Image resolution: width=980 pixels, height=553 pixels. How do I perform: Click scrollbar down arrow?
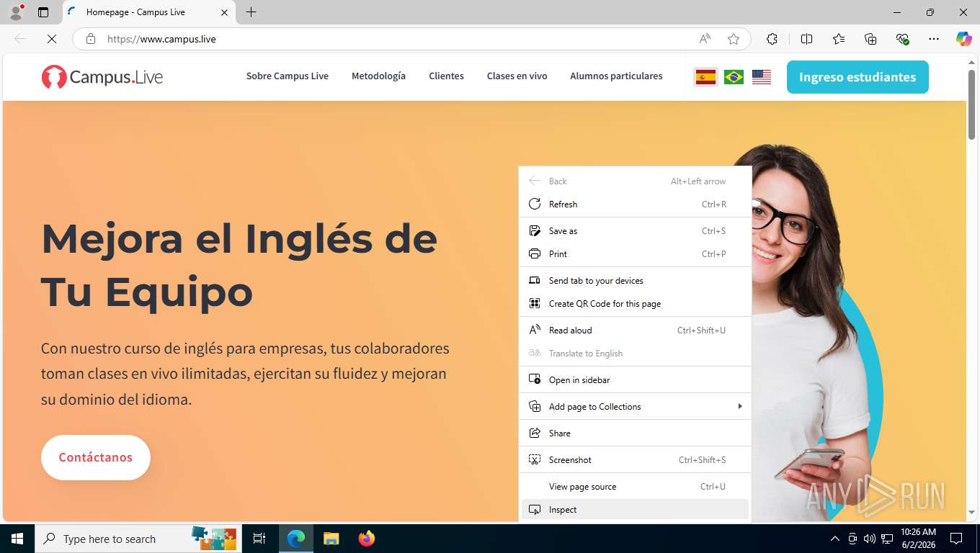tap(971, 512)
